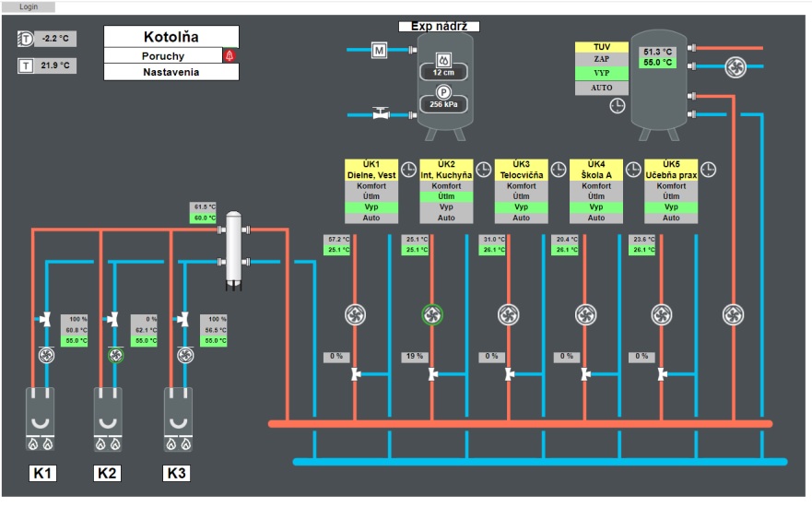
Task: Open the K3 boiler label
Action: click(177, 473)
